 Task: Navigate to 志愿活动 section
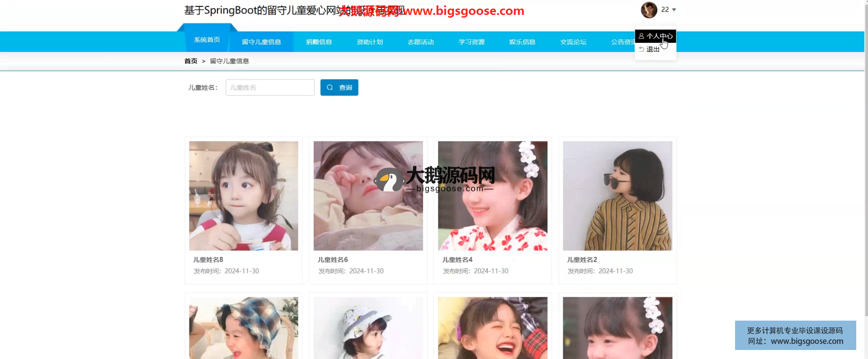(x=420, y=42)
